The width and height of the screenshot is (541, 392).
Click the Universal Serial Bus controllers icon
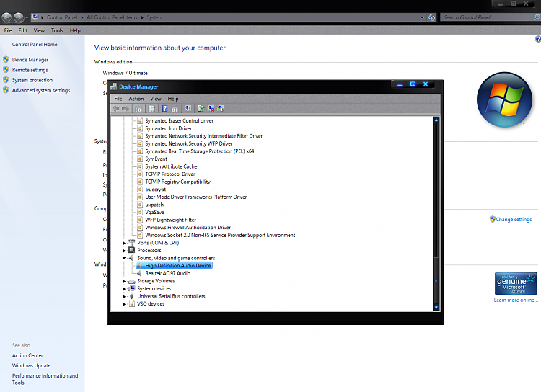click(x=131, y=296)
